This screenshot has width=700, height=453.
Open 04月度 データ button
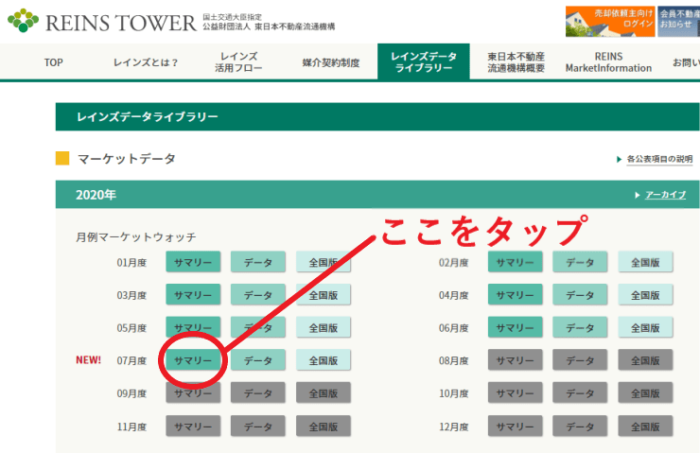[x=580, y=295]
